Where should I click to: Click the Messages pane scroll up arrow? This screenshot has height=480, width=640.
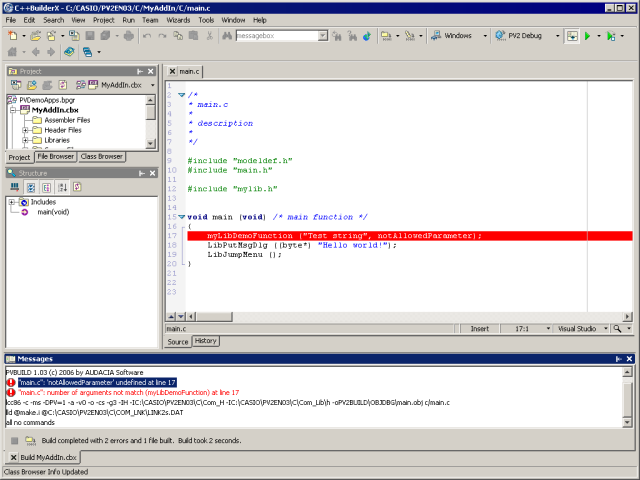click(627, 372)
